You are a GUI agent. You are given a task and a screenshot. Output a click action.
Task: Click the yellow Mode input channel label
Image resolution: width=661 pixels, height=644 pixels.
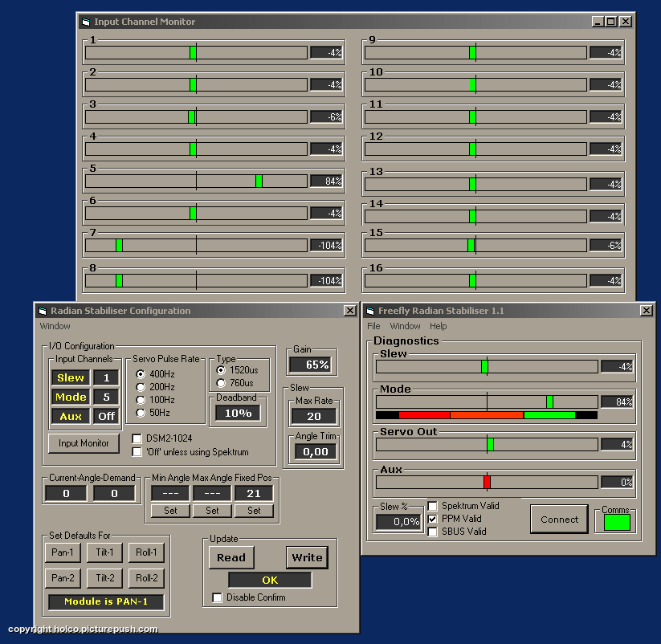click(x=71, y=397)
